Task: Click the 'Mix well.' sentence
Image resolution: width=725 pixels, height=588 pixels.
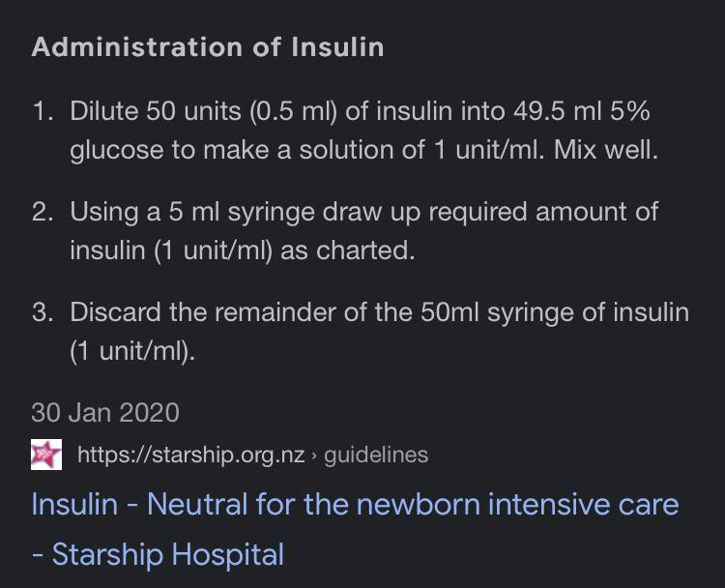Action: [x=606, y=150]
